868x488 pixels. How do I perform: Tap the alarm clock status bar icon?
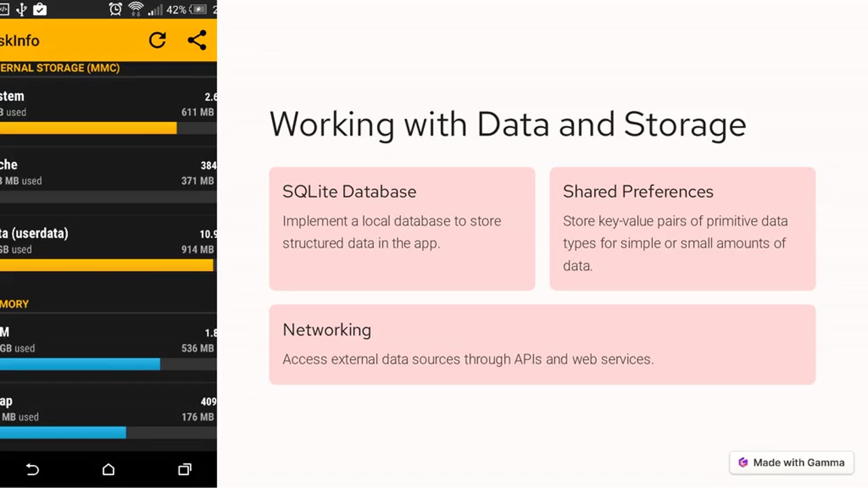click(x=115, y=9)
